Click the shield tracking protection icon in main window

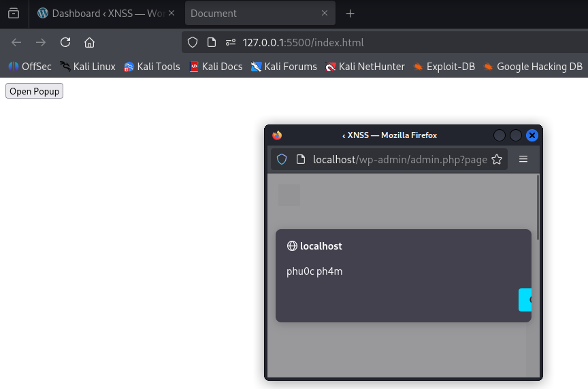click(x=193, y=42)
